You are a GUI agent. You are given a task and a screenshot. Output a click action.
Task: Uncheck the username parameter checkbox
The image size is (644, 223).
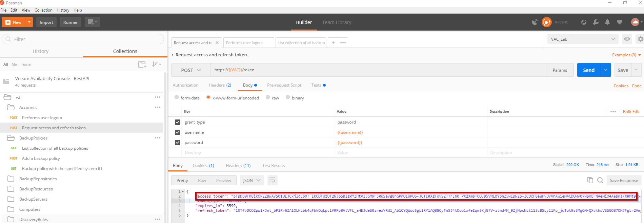click(x=178, y=132)
